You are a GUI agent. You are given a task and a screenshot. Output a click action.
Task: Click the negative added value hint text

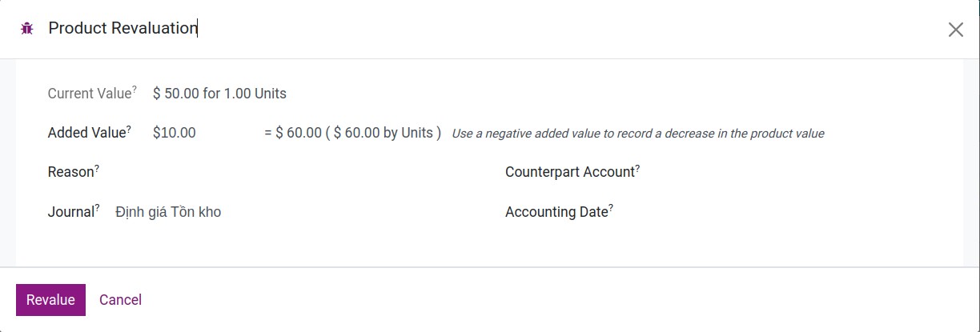point(637,134)
